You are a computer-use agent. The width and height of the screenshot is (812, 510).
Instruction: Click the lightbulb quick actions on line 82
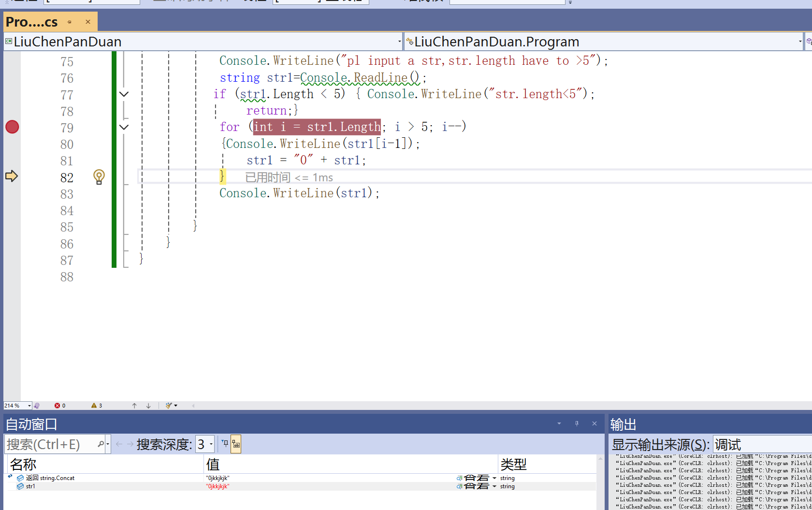[x=99, y=177]
